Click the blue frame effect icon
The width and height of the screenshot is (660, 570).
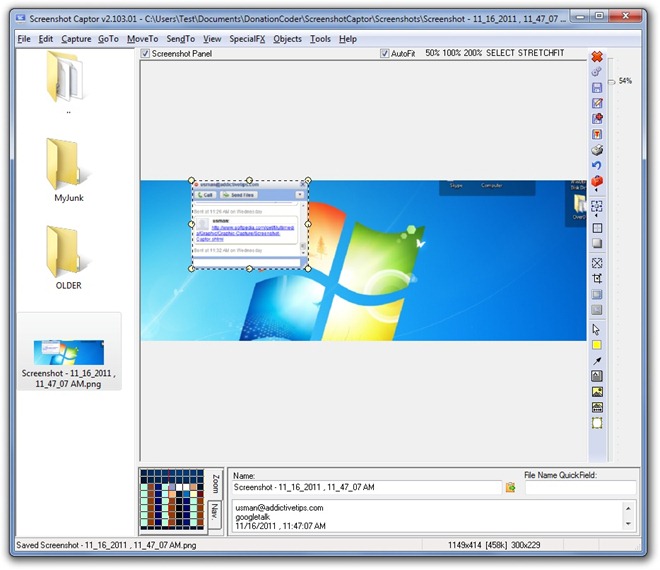tap(597, 294)
